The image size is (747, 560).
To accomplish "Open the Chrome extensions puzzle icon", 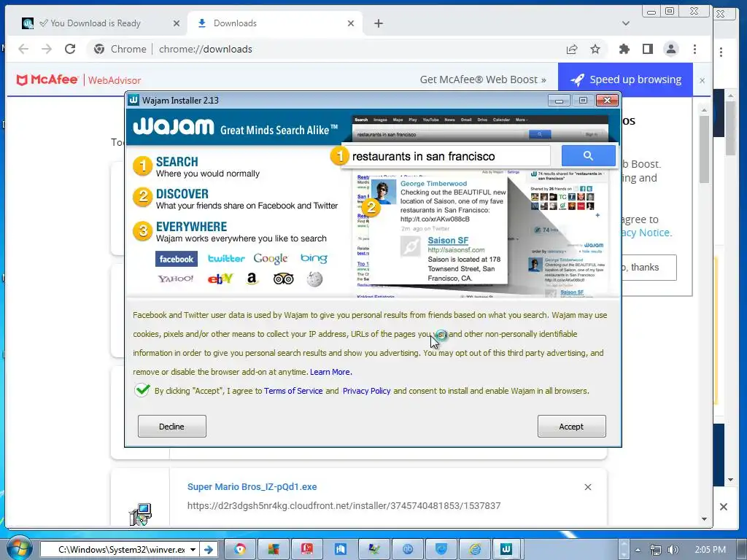I will click(624, 49).
